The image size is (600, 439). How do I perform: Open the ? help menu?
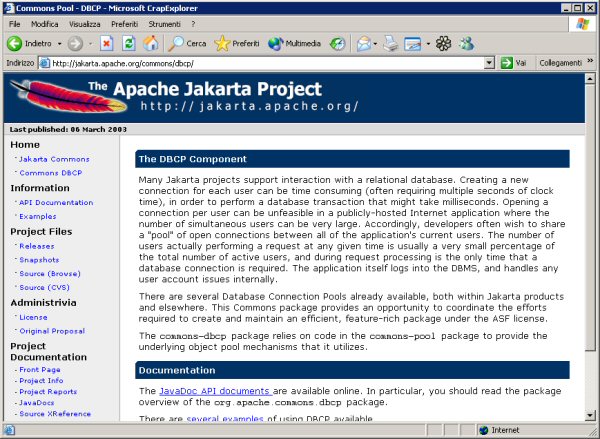coord(193,24)
